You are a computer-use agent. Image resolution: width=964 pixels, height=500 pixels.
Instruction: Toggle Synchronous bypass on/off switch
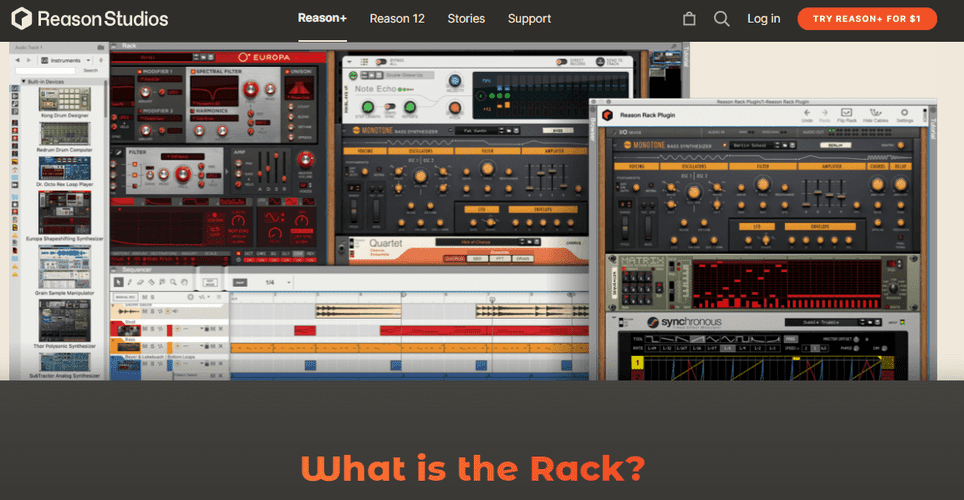click(621, 322)
